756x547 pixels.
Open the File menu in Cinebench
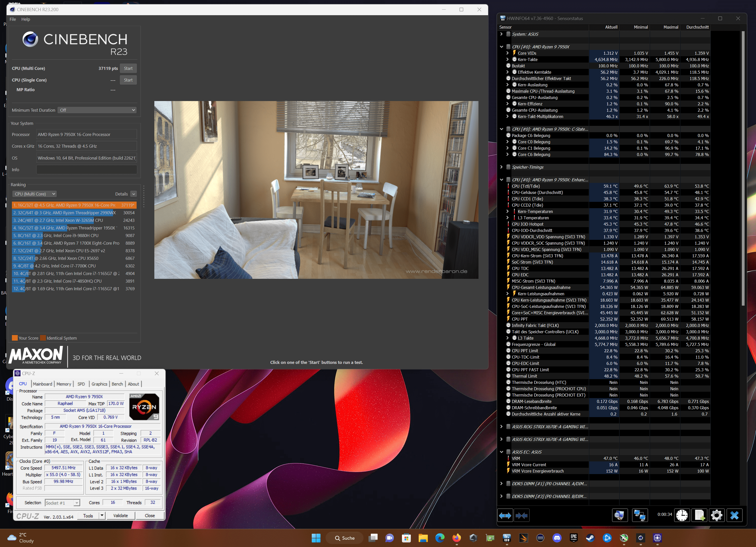(13, 19)
